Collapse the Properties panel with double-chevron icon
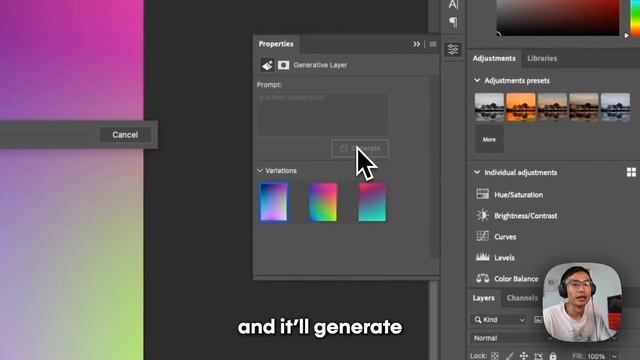The width and height of the screenshot is (640, 360). click(x=416, y=44)
